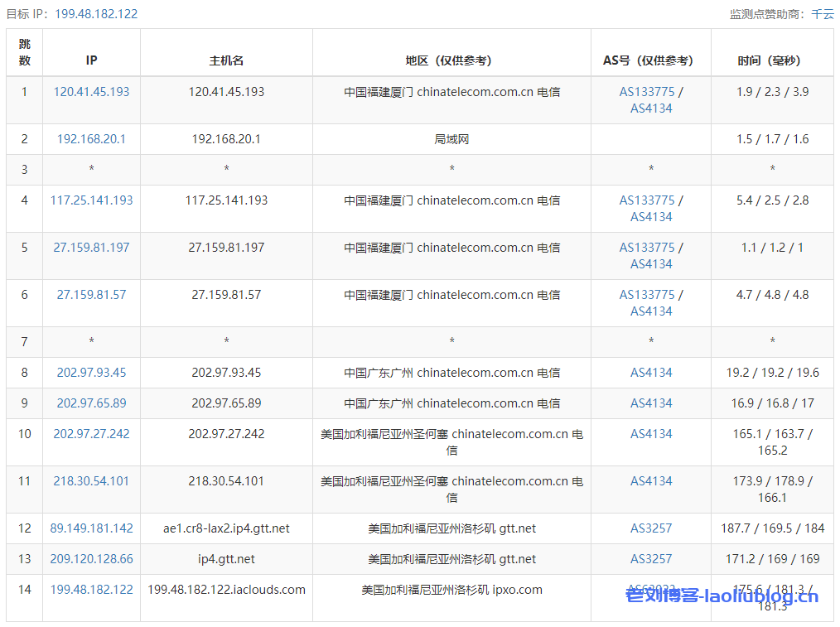Select the 27.159.81.57 IP link
The width and height of the screenshot is (840, 627).
click(91, 295)
